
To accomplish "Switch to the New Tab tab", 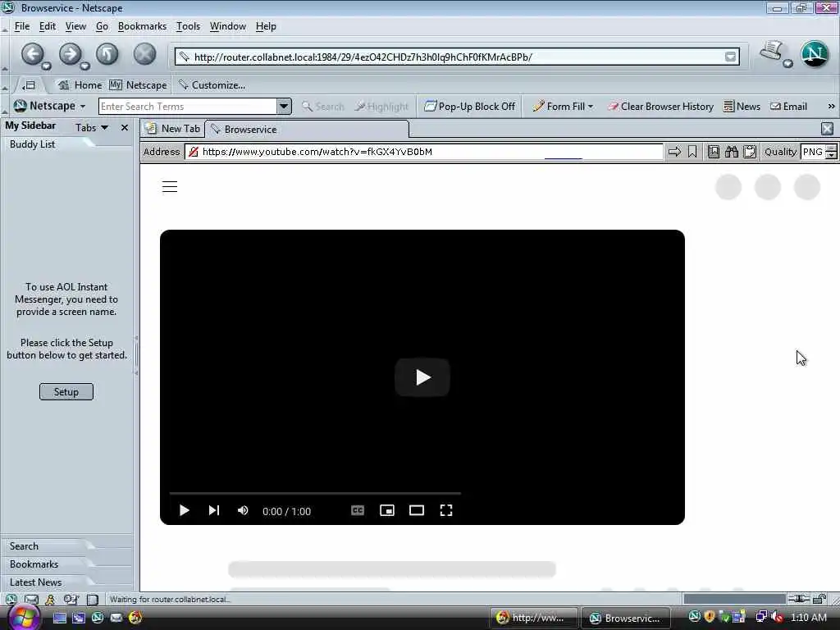I will [173, 129].
